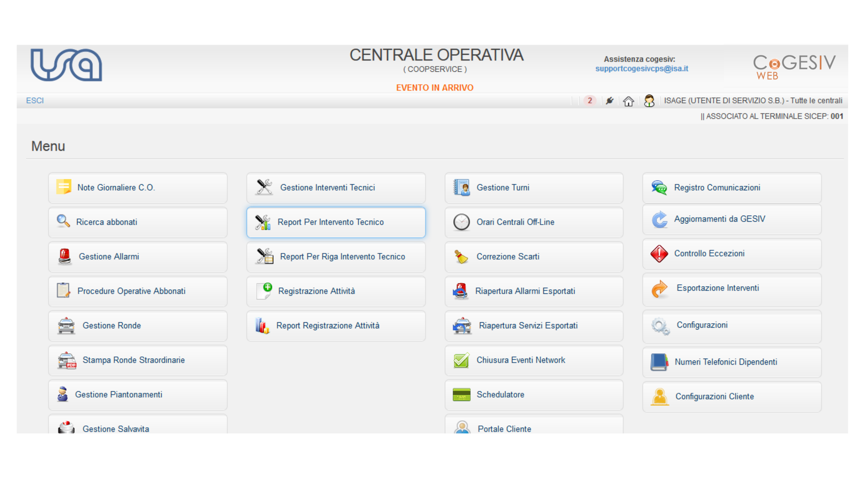Click the home icon in top bar

628,101
